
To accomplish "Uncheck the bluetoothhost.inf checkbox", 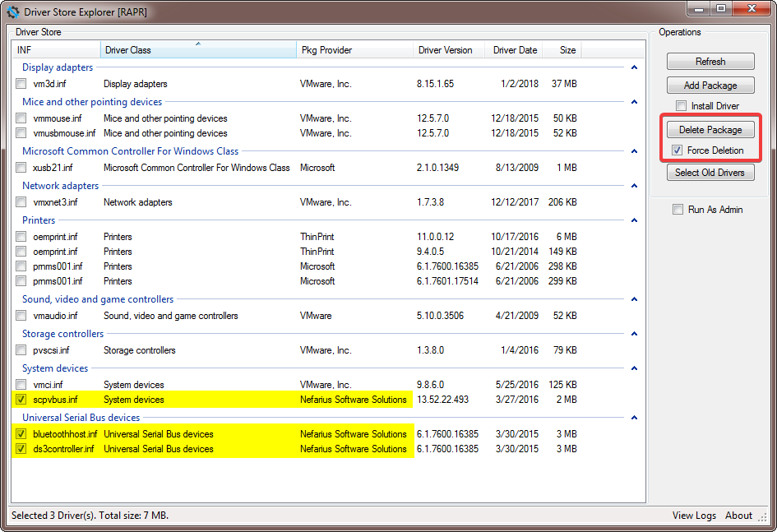I will [x=21, y=434].
